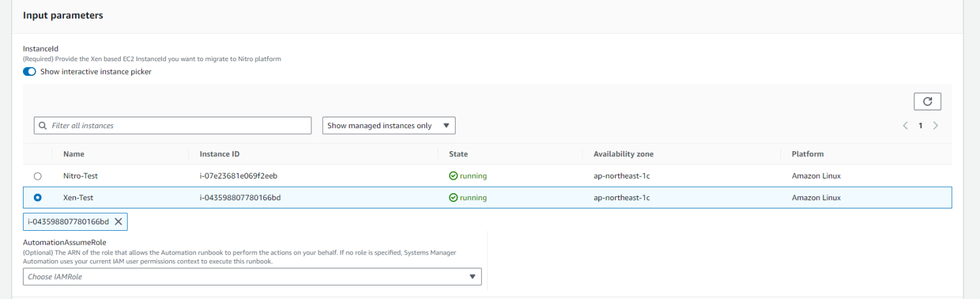Select the Nitro-Test radio button

click(38, 176)
